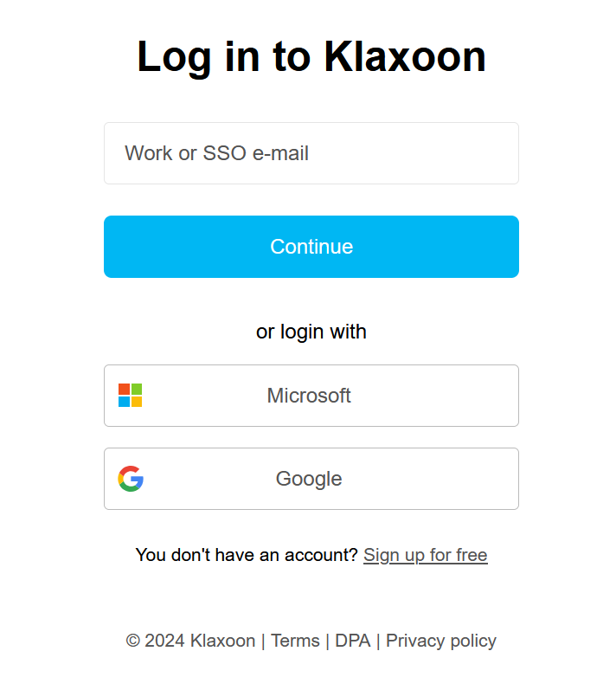Click the separator between Klaxoon and Terms
The width and height of the screenshot is (616, 677).
263,641
